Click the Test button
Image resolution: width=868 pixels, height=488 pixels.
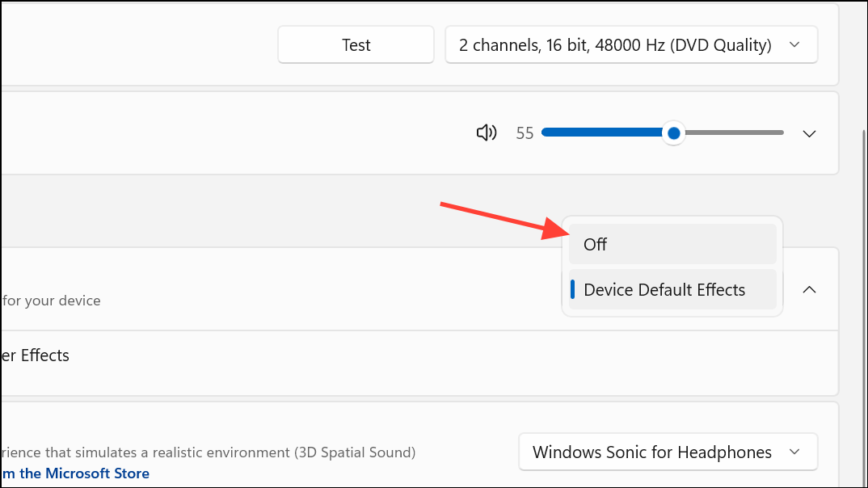(356, 45)
